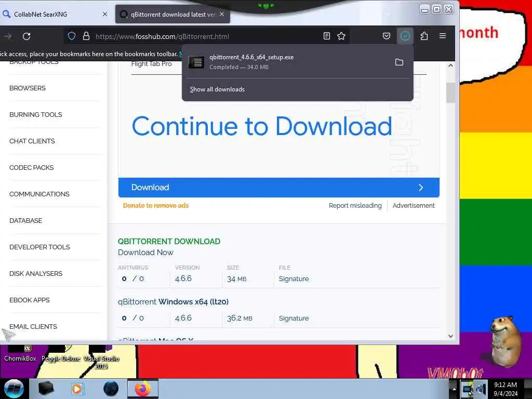Image resolution: width=532 pixels, height=399 pixels.
Task: Toggle reader view icon in address bar
Action: coord(326,36)
